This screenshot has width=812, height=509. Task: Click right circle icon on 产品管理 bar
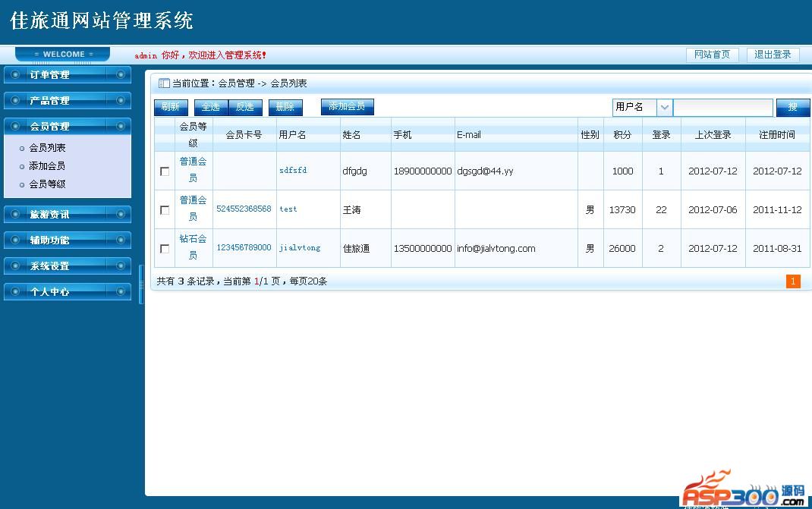point(121,100)
